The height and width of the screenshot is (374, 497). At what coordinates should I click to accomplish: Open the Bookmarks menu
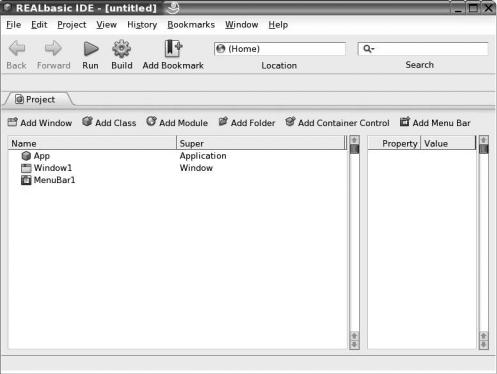point(191,25)
